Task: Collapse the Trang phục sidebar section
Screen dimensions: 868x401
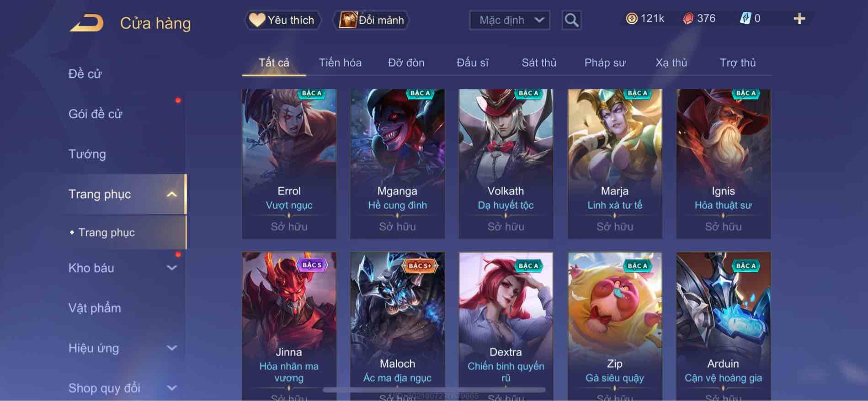Action: pyautogui.click(x=172, y=194)
